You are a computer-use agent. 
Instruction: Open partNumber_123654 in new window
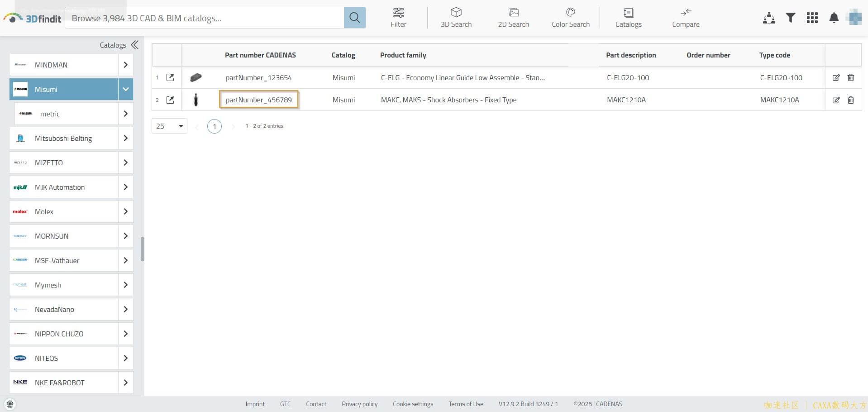pyautogui.click(x=170, y=77)
